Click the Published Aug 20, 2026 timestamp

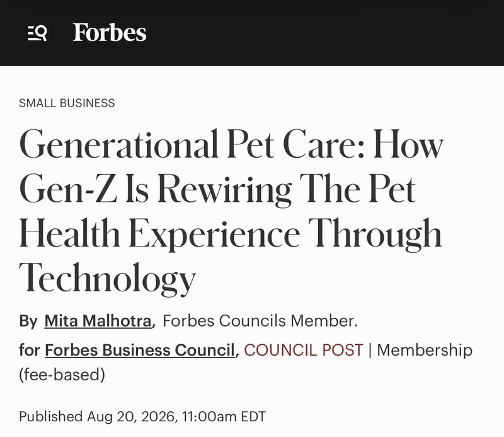tap(142, 416)
